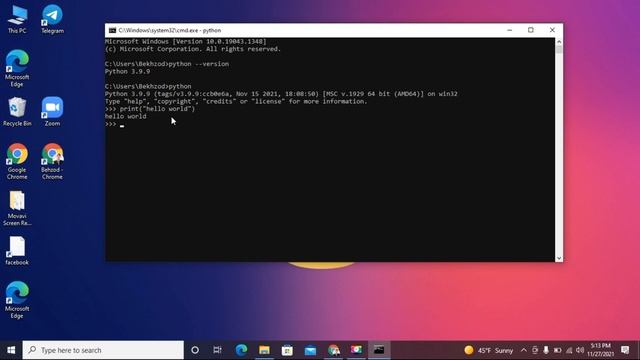Image resolution: width=640 pixels, height=360 pixels.
Task: Open the battery status tray icon
Action: pyautogui.click(x=557, y=350)
